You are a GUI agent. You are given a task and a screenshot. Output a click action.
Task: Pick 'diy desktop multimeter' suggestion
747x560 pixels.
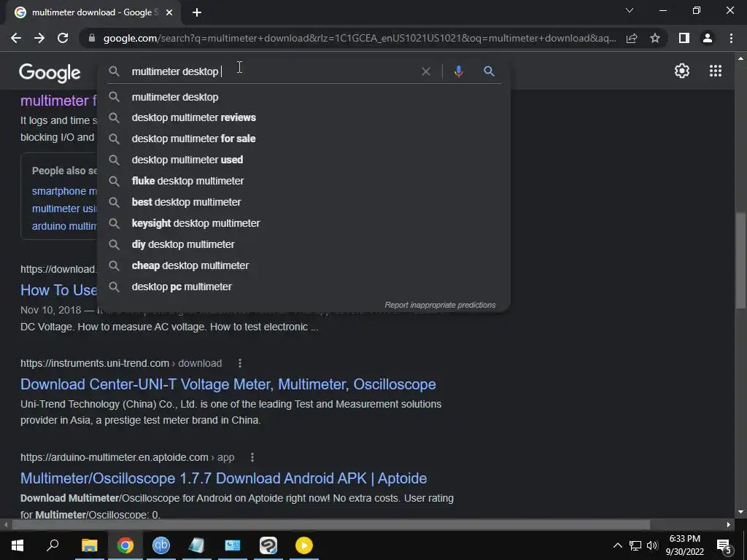tap(303, 244)
